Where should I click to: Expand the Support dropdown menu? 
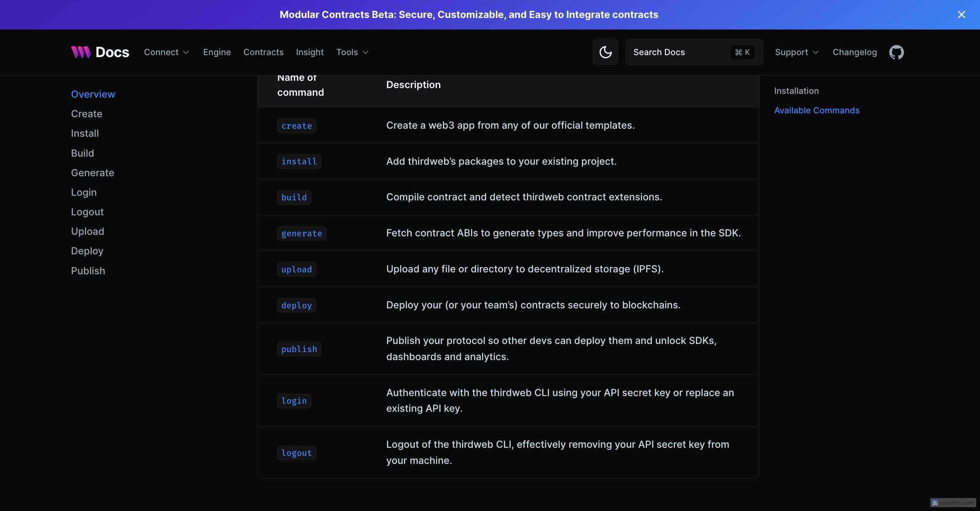point(797,52)
